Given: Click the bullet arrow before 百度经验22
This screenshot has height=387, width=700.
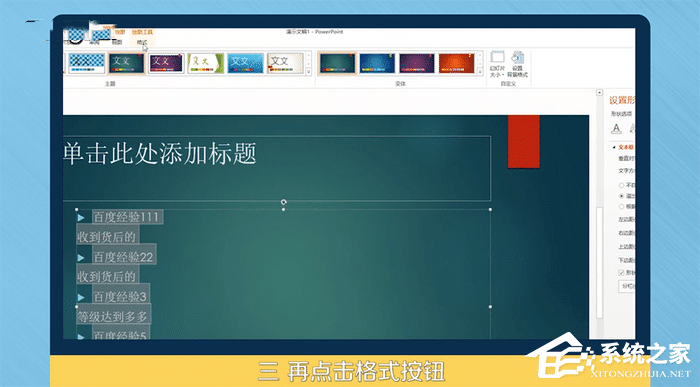Looking at the screenshot, I should point(81,258).
